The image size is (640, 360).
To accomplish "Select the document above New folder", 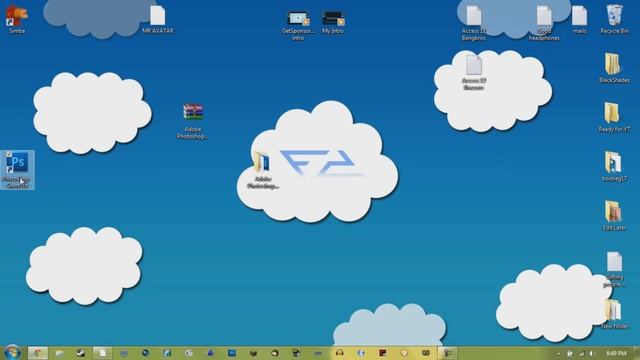I will click(614, 269).
